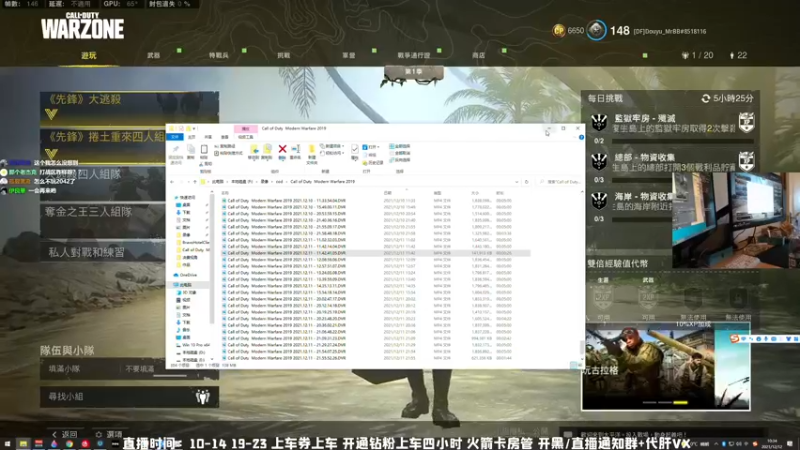Click the Edit item in Open group
The width and height of the screenshot is (800, 450).
[x=369, y=155]
